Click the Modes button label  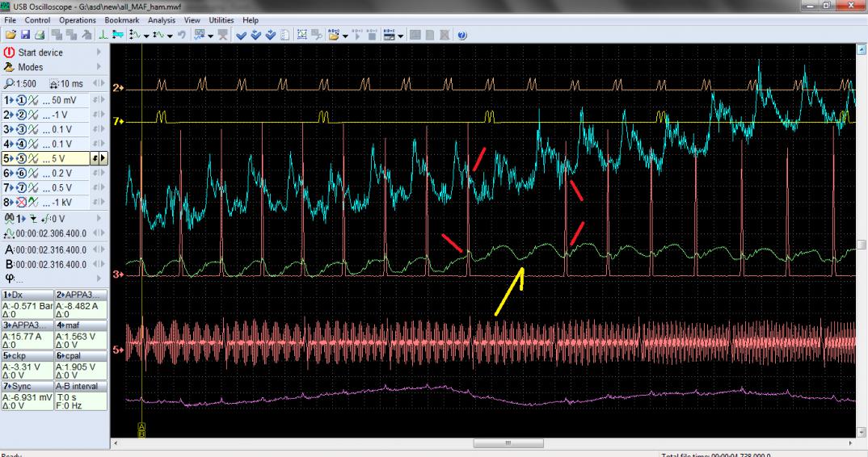coord(31,67)
